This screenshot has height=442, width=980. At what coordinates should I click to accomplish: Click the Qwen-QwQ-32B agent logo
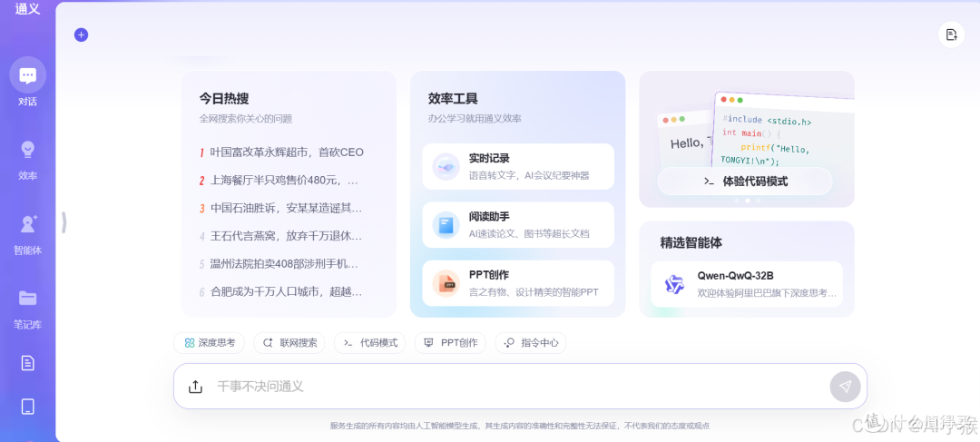coord(675,284)
